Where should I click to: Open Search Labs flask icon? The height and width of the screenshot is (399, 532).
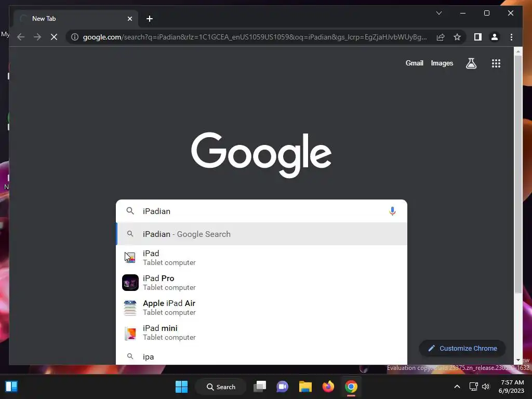471,63
